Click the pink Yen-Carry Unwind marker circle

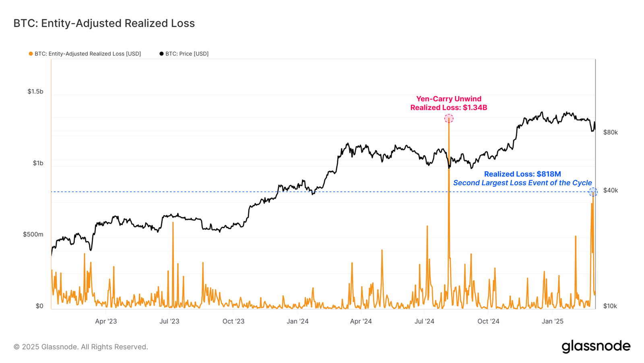click(449, 118)
